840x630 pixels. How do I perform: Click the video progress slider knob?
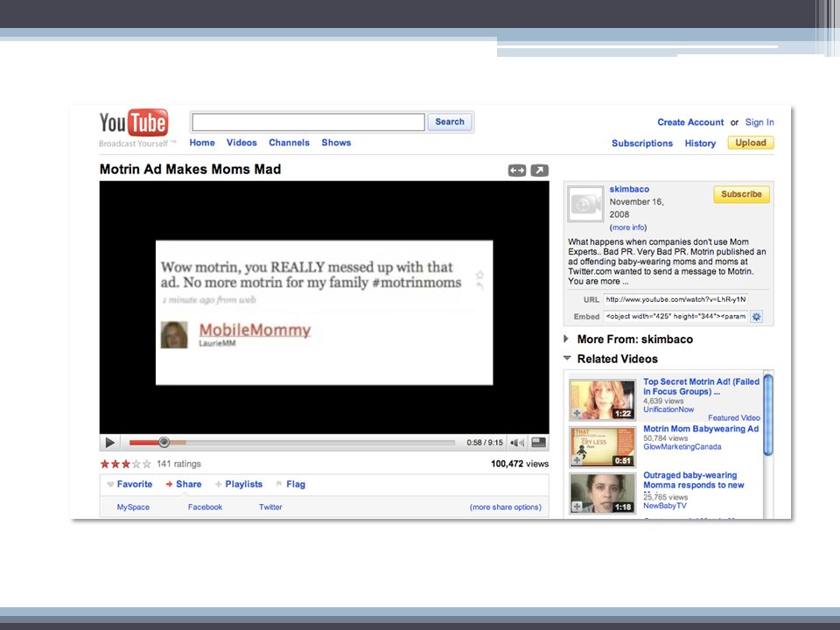(x=164, y=442)
